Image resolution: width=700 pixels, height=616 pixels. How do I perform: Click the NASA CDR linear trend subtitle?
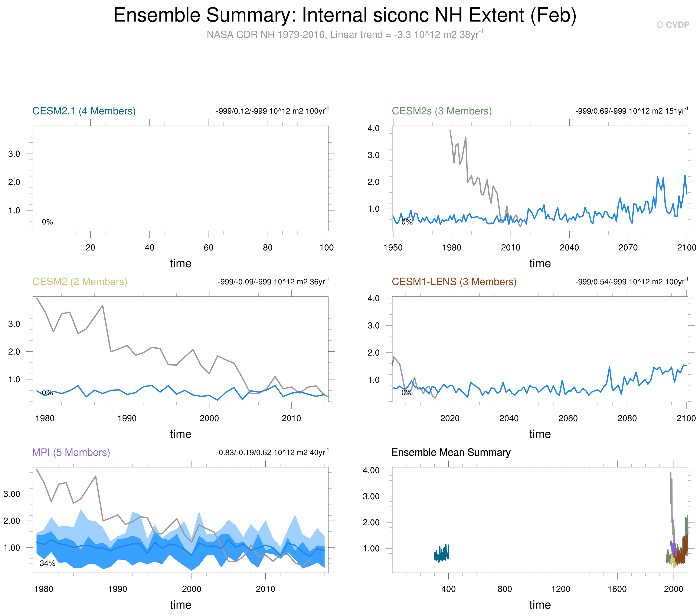(x=344, y=34)
